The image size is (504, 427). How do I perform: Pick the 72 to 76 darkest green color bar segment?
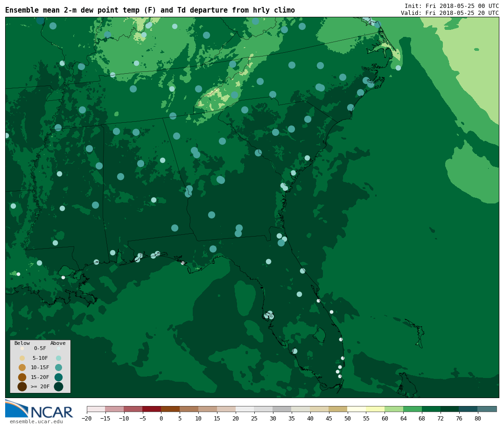(x=450, y=409)
